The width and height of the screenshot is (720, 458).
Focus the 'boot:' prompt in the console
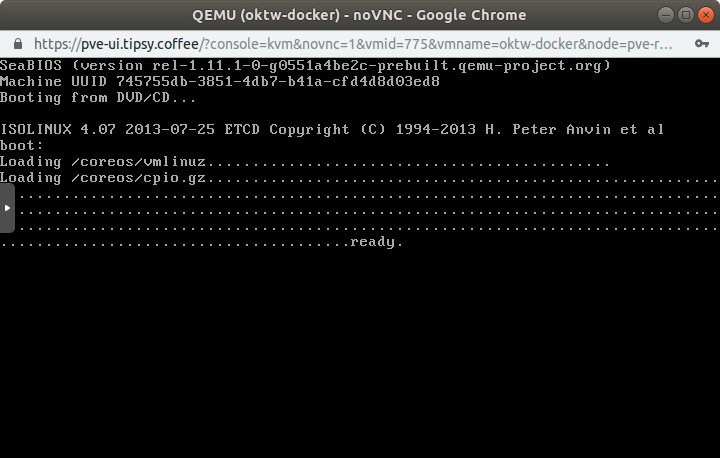click(x=22, y=146)
